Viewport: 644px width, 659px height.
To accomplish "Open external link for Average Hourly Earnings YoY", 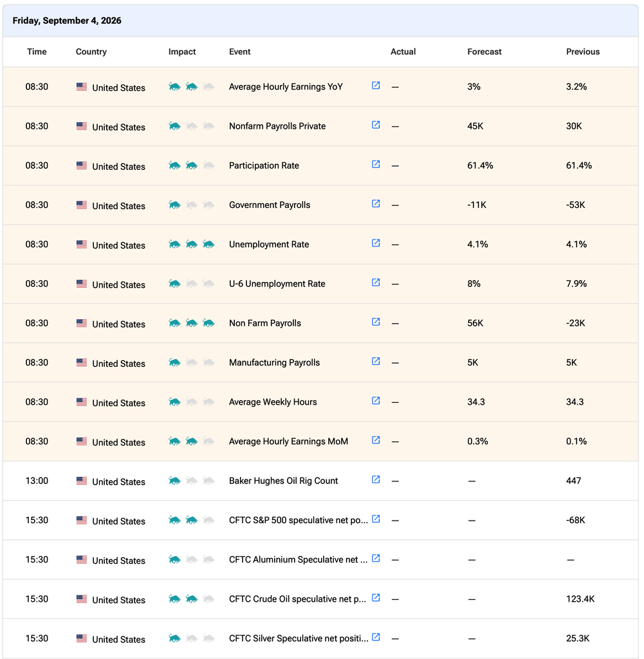I will coord(376,86).
